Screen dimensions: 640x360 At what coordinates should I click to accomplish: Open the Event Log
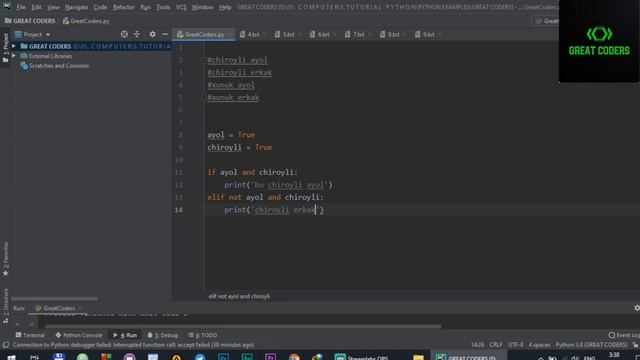point(624,335)
